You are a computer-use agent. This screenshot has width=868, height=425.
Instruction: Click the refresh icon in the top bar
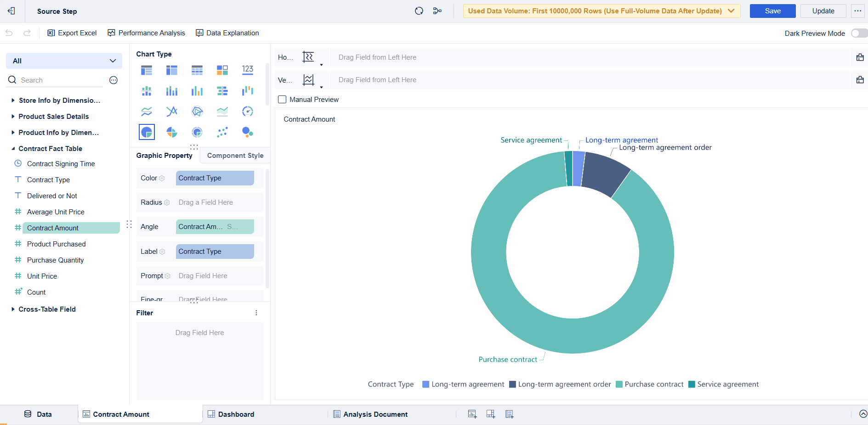[x=419, y=11]
